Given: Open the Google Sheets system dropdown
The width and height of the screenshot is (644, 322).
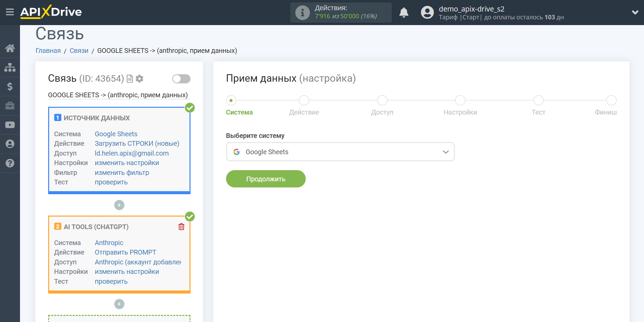Looking at the screenshot, I should 340,152.
